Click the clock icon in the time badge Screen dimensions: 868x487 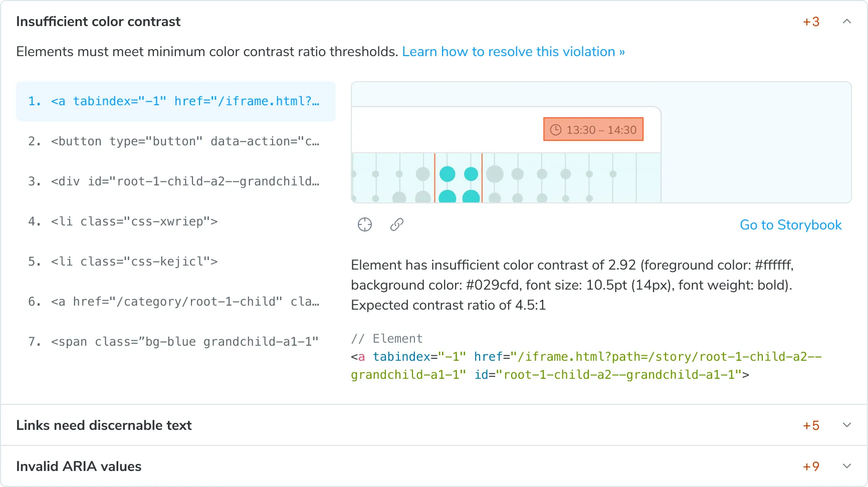click(x=556, y=129)
